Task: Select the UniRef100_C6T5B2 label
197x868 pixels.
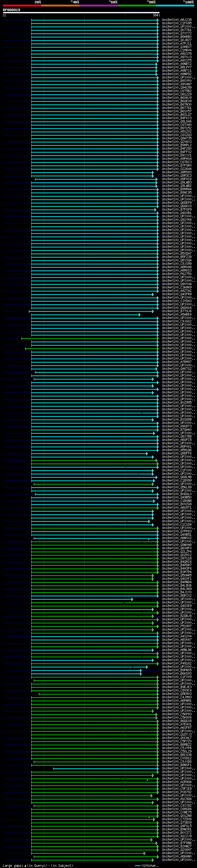Action: tap(177, 91)
